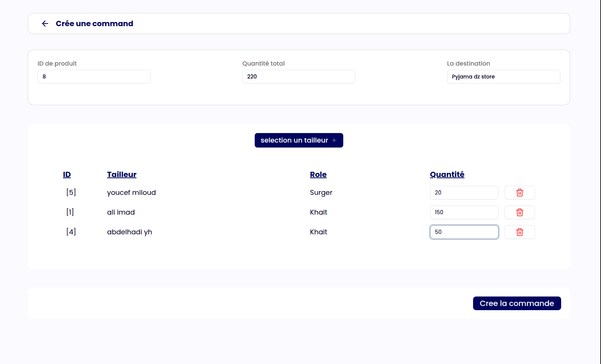Screen dimensions: 601x364
Task: Click the ID [1] cell
Action: (x=70, y=212)
